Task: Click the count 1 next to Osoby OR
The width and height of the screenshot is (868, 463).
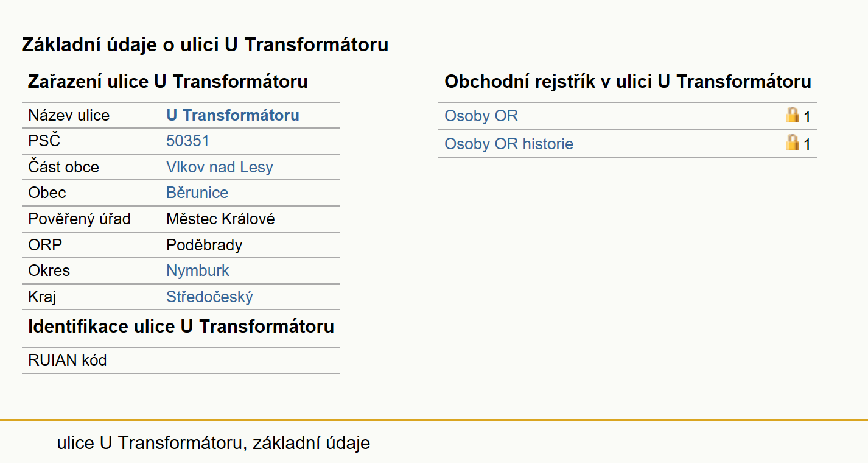Action: 807,117
